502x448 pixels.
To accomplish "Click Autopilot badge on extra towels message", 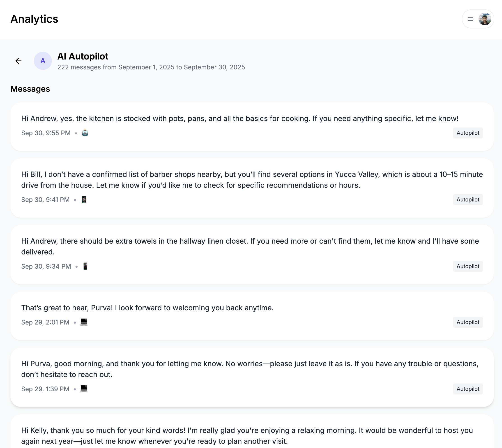I will (x=468, y=266).
